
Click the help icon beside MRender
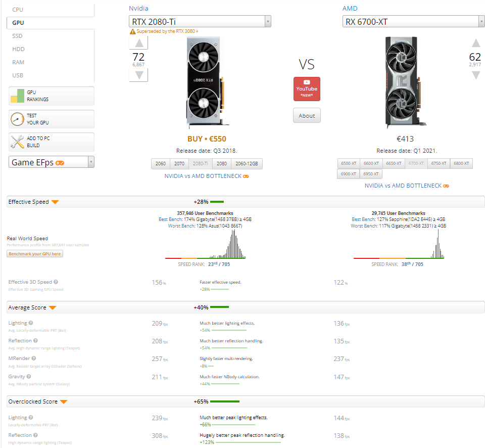click(x=34, y=358)
